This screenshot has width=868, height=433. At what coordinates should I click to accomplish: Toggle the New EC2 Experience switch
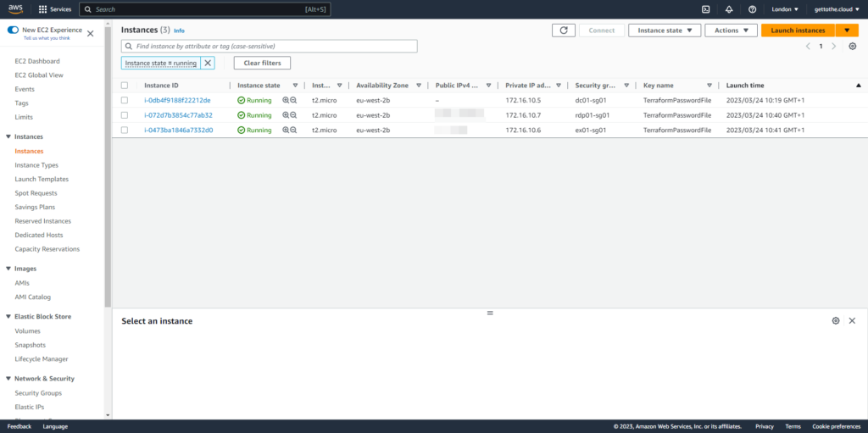13,30
